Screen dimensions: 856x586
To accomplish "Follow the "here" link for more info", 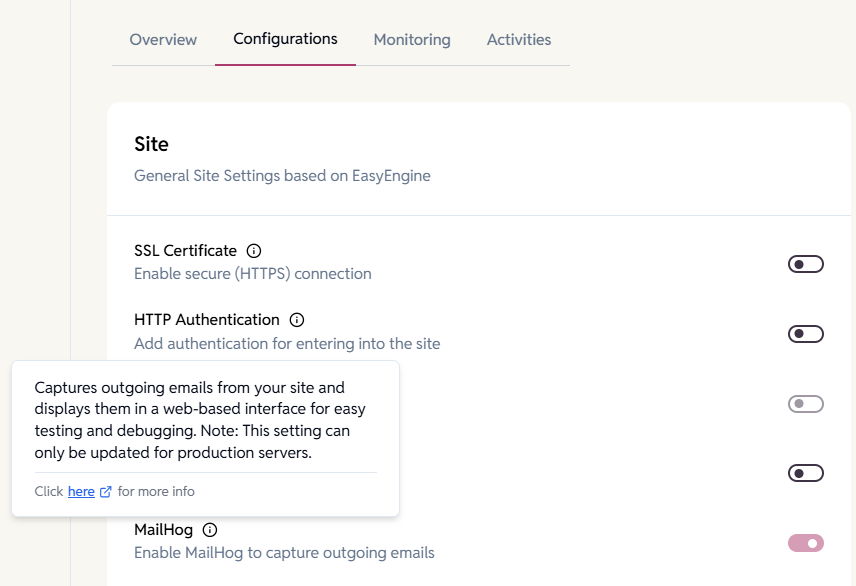I will [81, 492].
